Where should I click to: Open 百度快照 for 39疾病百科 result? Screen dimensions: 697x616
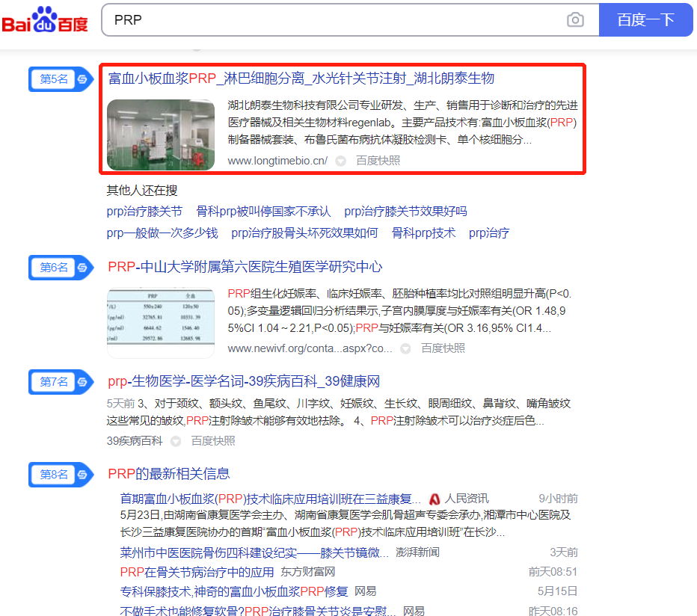(x=213, y=441)
